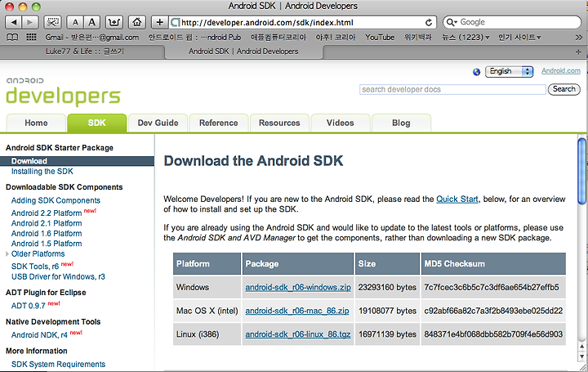Open the Dev Guide tab
This screenshot has height=372, width=588.
pyautogui.click(x=158, y=123)
